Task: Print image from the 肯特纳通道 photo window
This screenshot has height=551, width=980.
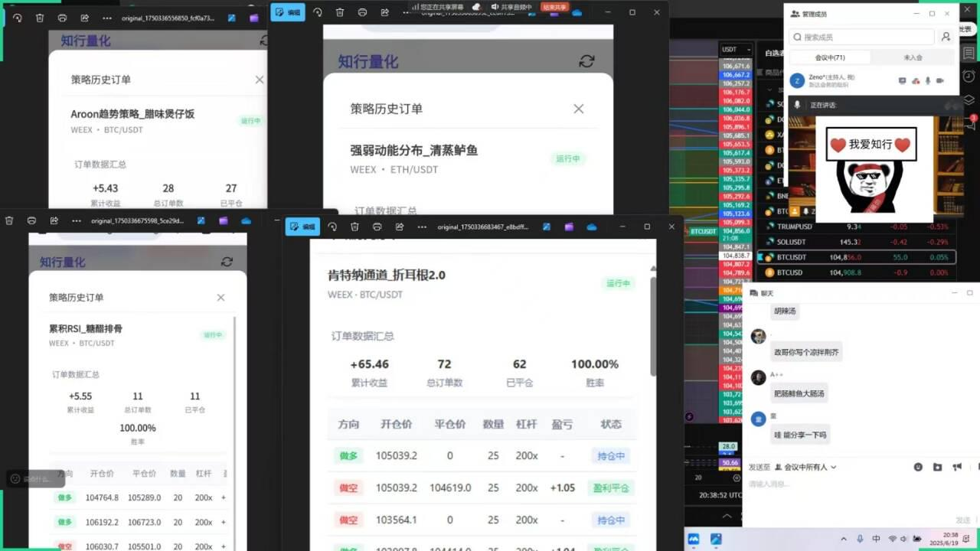Action: (377, 227)
